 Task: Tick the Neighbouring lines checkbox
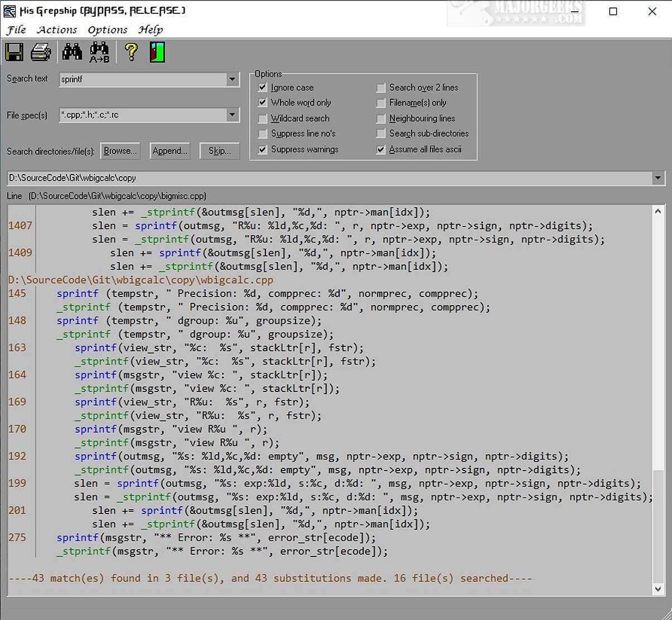coord(381,119)
